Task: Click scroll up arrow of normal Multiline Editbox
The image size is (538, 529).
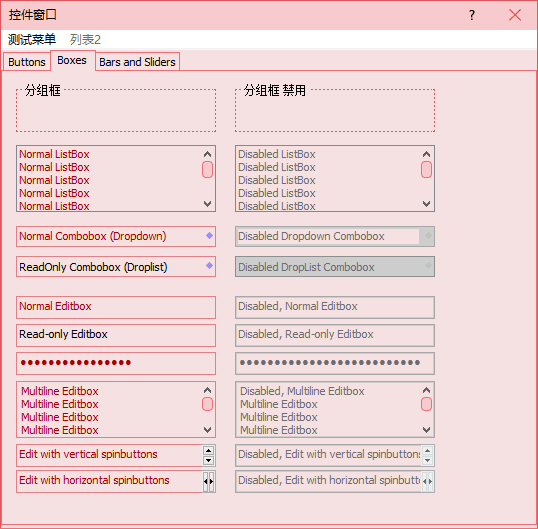Action: tap(207, 390)
